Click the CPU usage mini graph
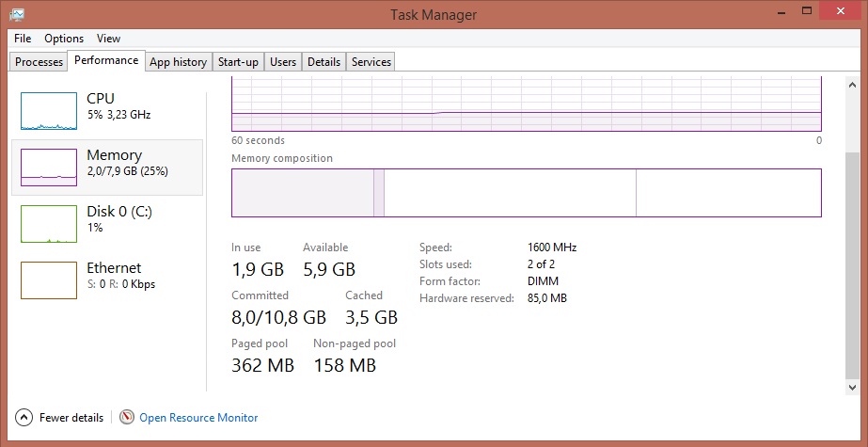Image resolution: width=868 pixels, height=447 pixels. pyautogui.click(x=49, y=111)
